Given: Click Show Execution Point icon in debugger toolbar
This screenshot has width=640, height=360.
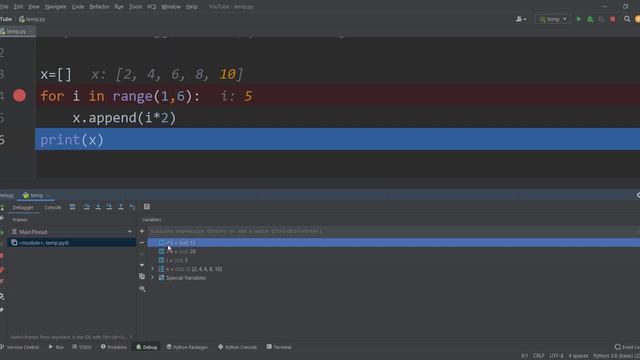Looking at the screenshot, I should tap(72, 207).
